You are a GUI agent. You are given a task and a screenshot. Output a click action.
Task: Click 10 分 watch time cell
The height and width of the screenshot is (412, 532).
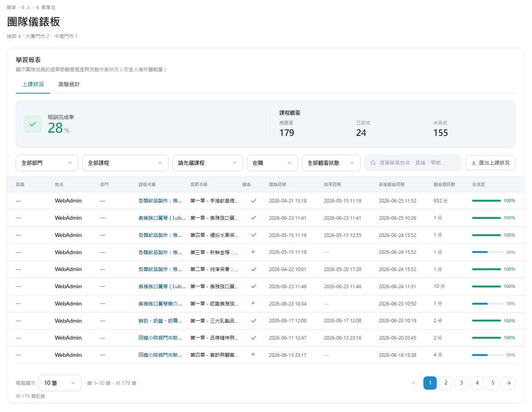coord(439,287)
